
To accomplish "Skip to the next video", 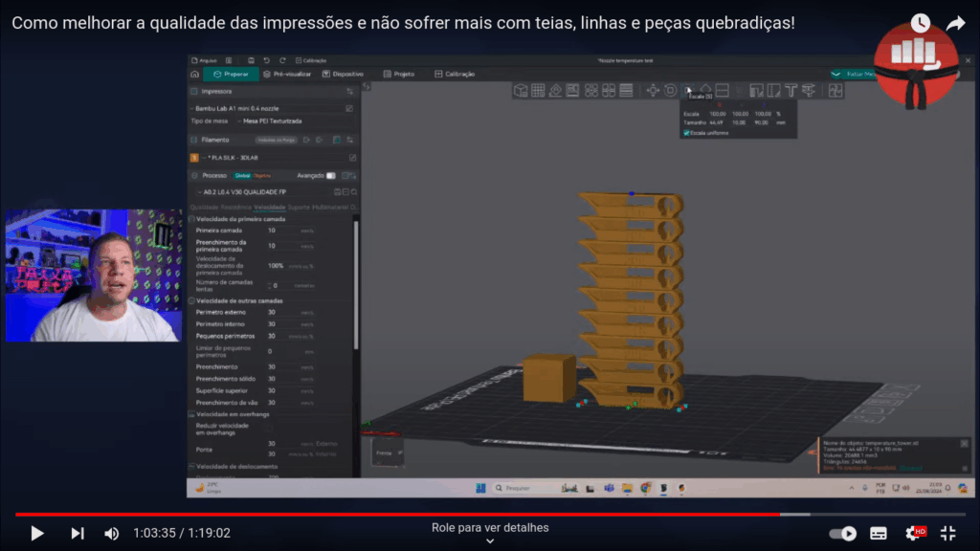I will click(78, 533).
